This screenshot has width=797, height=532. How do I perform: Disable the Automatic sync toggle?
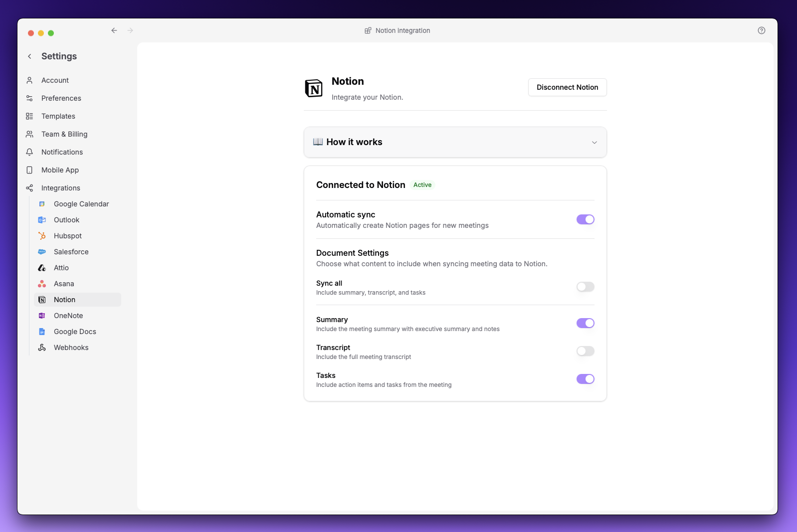[585, 219]
